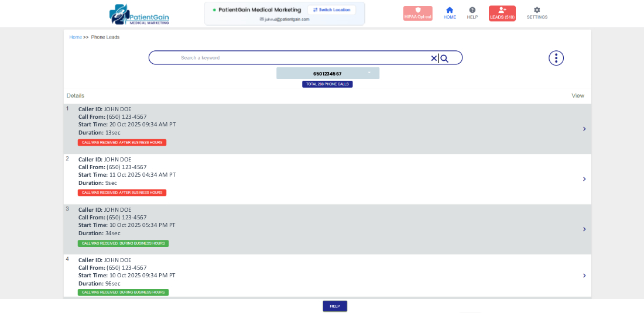Click the Home breadcrumb link
This screenshot has height=313, width=644.
76,37
